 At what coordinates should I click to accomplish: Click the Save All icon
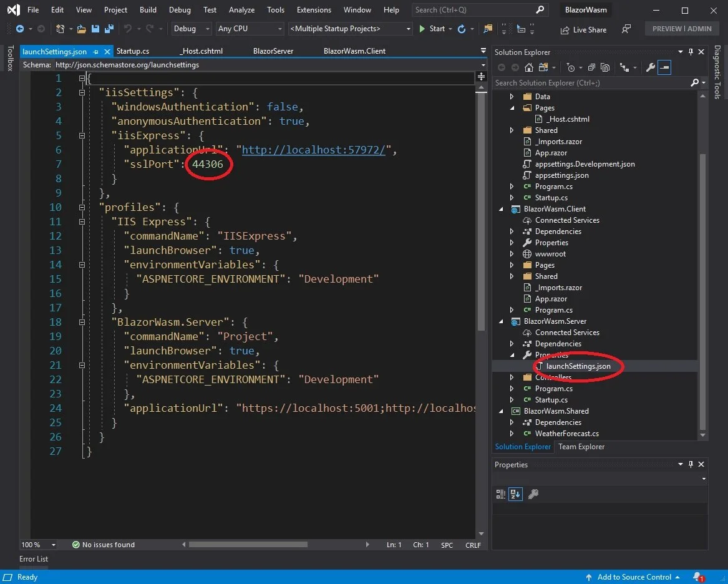(109, 29)
